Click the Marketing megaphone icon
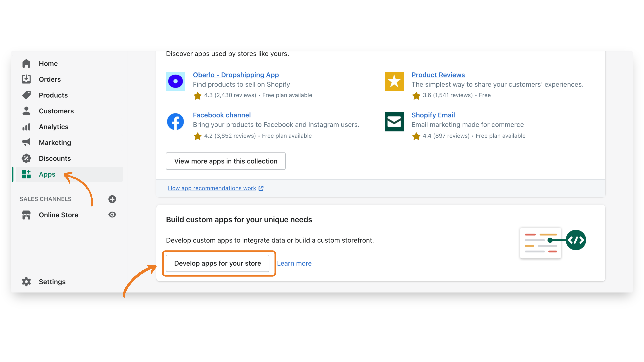Image resolution: width=644 pixels, height=362 pixels. point(26,142)
